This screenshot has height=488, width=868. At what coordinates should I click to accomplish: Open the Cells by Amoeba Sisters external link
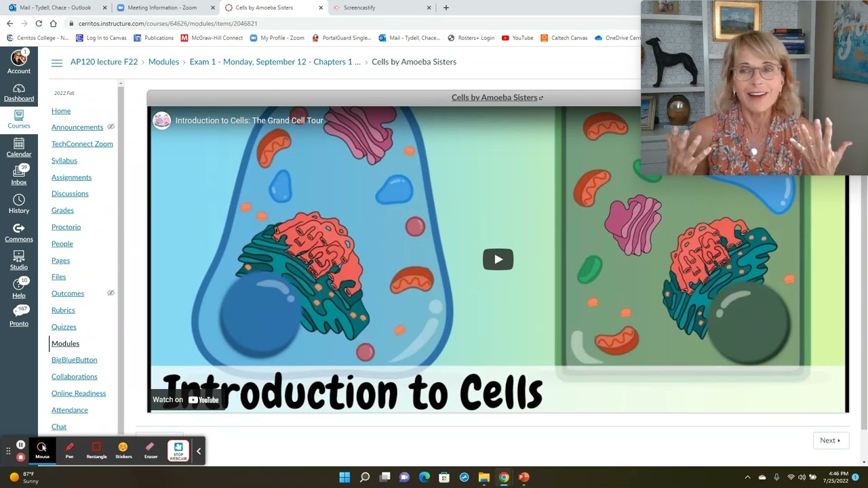click(x=497, y=98)
